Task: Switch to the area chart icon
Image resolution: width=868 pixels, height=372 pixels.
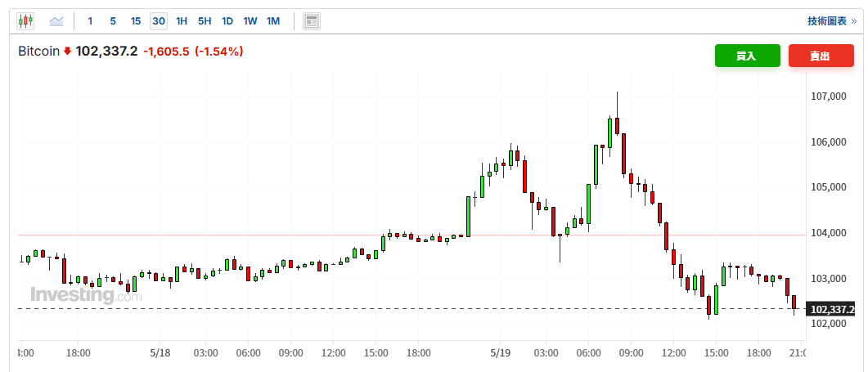Action: pyautogui.click(x=56, y=21)
